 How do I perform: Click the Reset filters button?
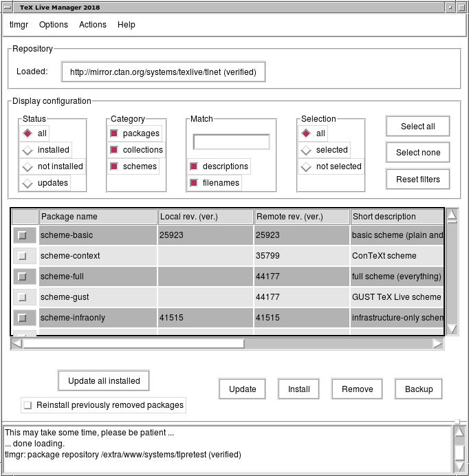pyautogui.click(x=417, y=180)
